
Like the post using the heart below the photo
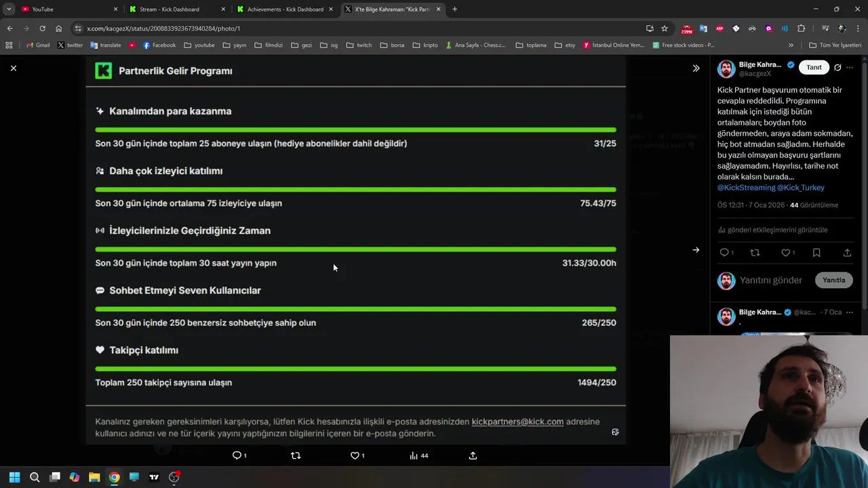click(357, 455)
